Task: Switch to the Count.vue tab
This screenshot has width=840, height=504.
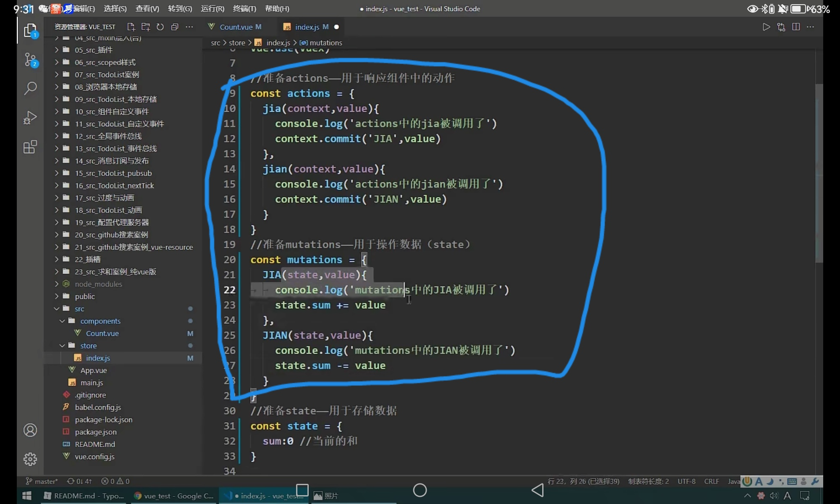Action: (236, 27)
